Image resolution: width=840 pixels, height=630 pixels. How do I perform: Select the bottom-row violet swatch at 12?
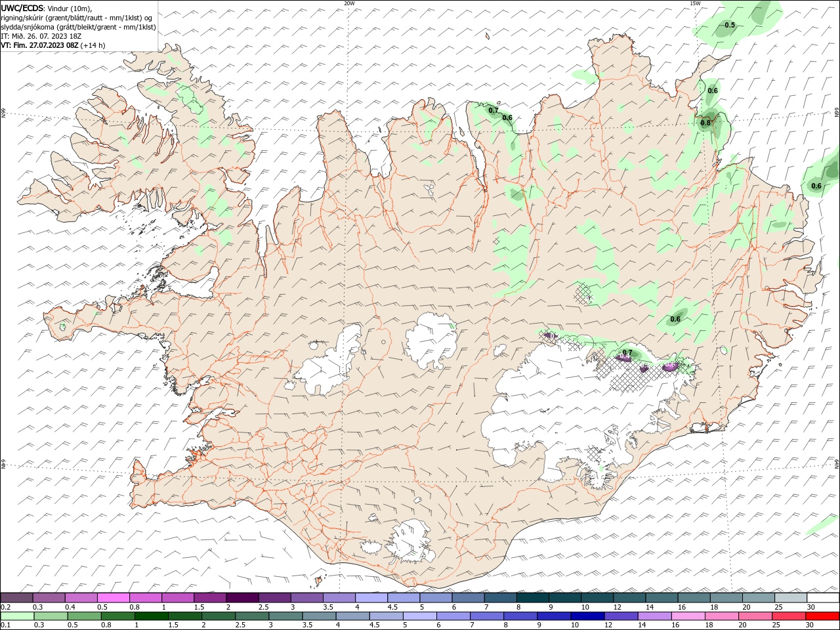point(621,616)
